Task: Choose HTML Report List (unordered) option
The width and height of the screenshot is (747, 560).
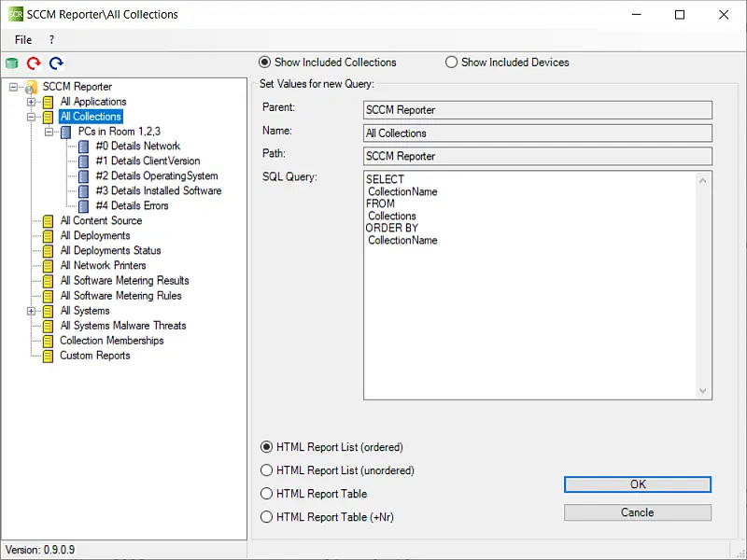Action: point(266,470)
